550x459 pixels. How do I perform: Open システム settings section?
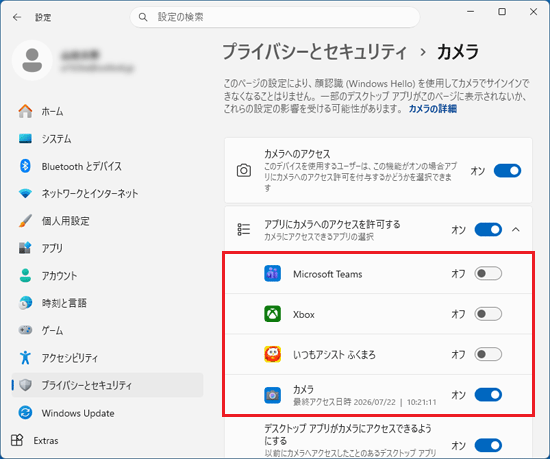pyautogui.click(x=107, y=139)
